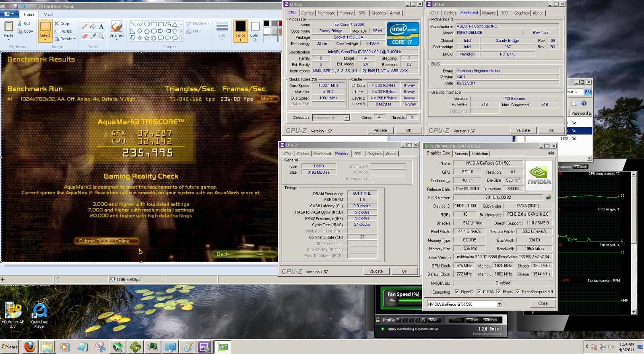
Task: Open Validation tab in GPU-Z
Action: (480, 154)
